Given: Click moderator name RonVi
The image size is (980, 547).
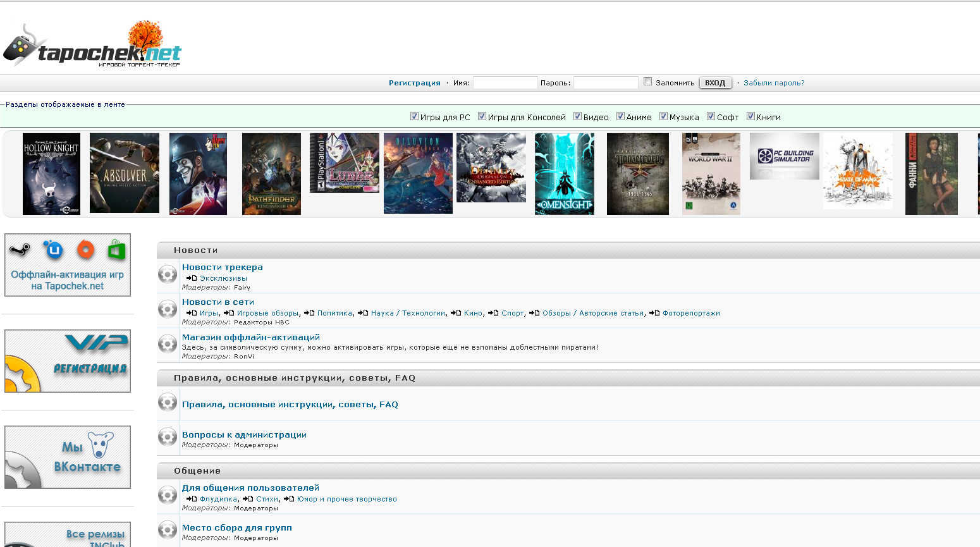Looking at the screenshot, I should pos(244,357).
